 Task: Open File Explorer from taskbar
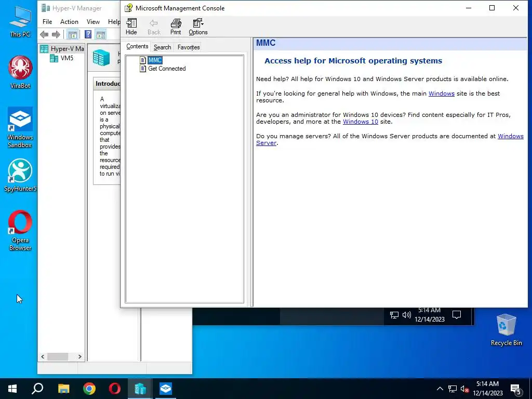click(63, 389)
